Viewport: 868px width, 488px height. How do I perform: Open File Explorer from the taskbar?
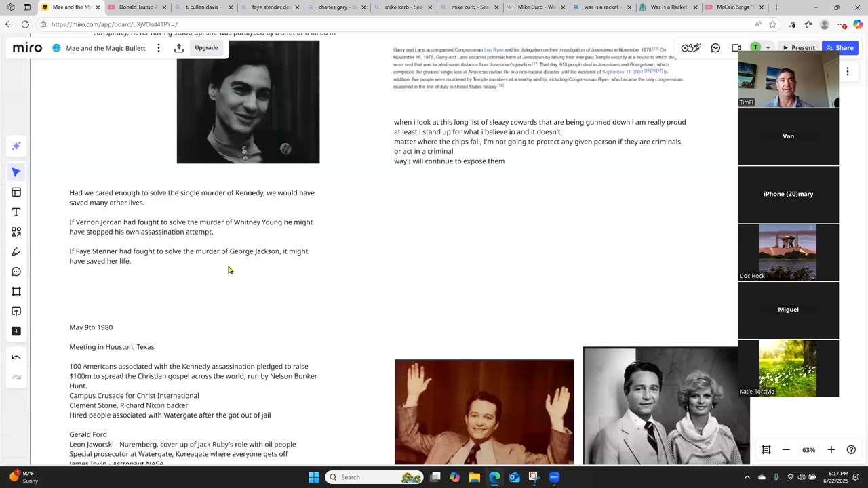(475, 477)
